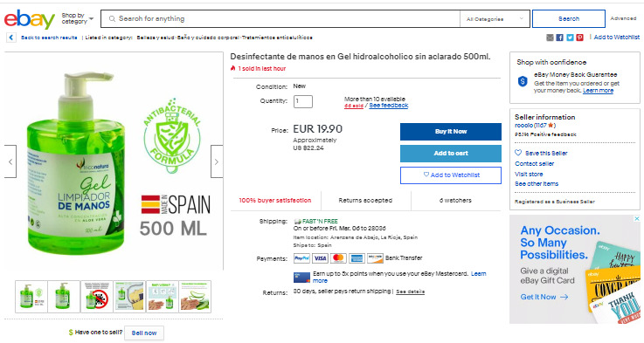Click the Add to cart button
This screenshot has height=343, width=644.
pyautogui.click(x=451, y=154)
